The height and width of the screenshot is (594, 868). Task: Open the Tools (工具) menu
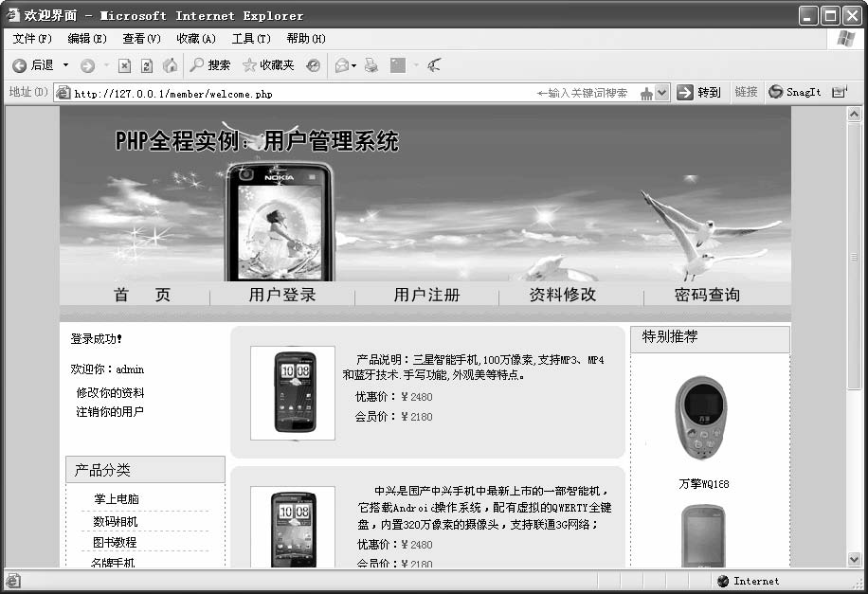251,38
